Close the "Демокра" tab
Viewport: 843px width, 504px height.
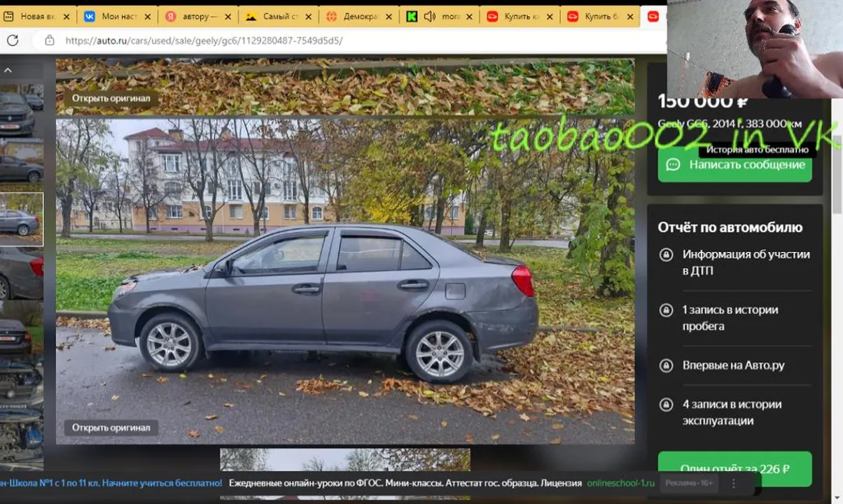(389, 17)
